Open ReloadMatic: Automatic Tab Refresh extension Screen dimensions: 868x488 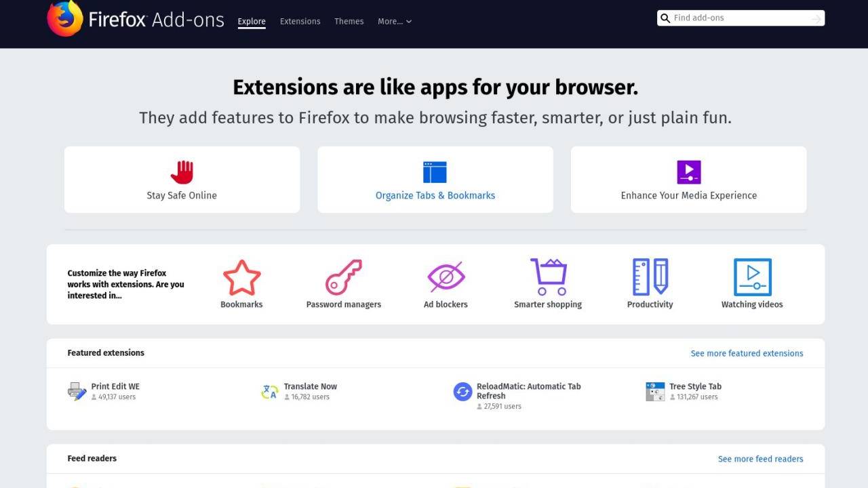tap(529, 391)
